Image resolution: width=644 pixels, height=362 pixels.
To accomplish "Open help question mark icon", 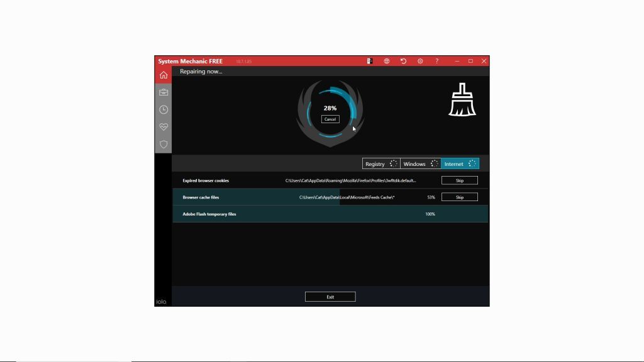I will coord(436,61).
